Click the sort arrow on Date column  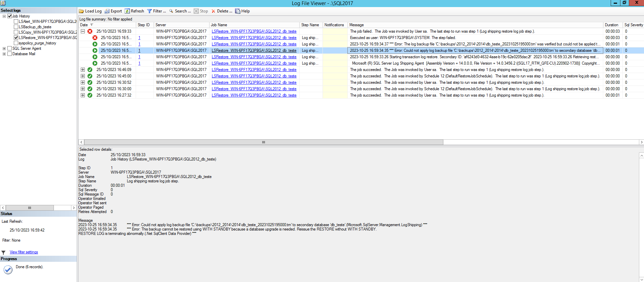92,25
